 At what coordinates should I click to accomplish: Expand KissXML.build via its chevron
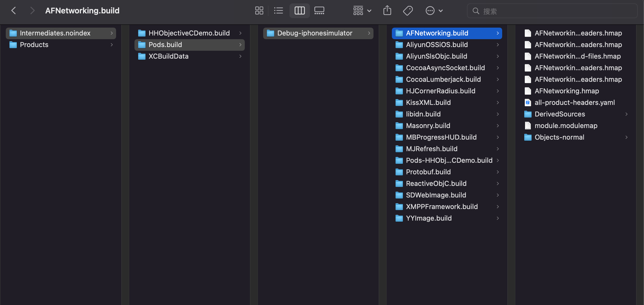tap(498, 103)
